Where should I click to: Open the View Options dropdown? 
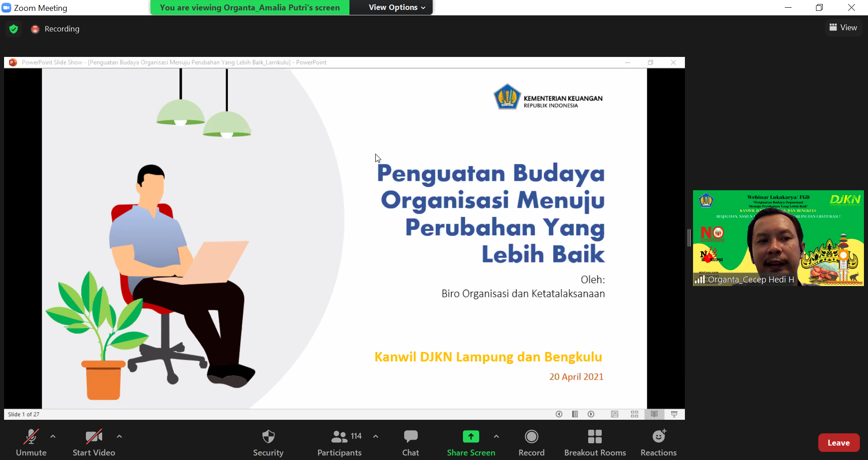pos(397,7)
